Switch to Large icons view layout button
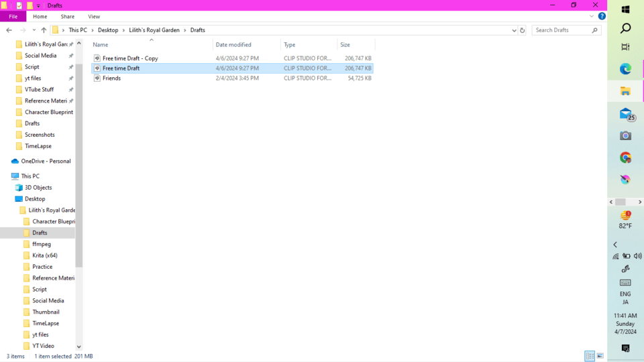 click(x=600, y=356)
